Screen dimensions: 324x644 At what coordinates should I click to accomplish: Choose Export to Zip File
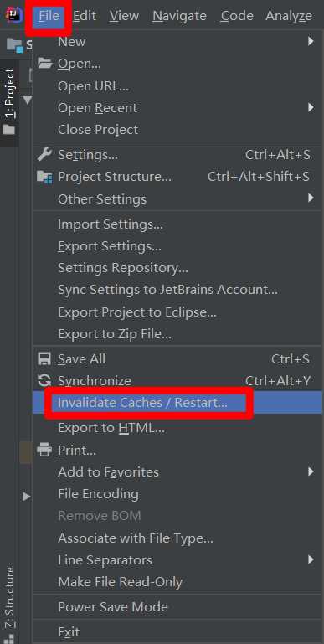point(177,333)
